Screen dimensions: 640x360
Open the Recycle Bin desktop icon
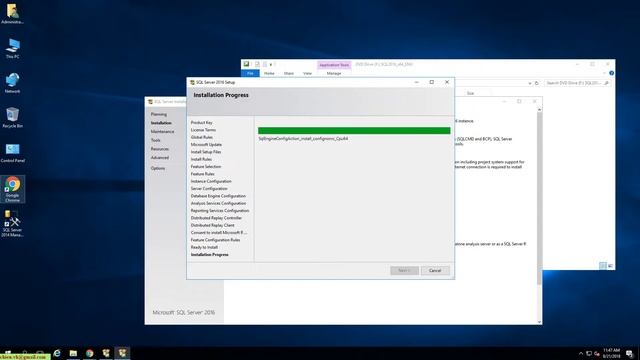(x=12, y=118)
